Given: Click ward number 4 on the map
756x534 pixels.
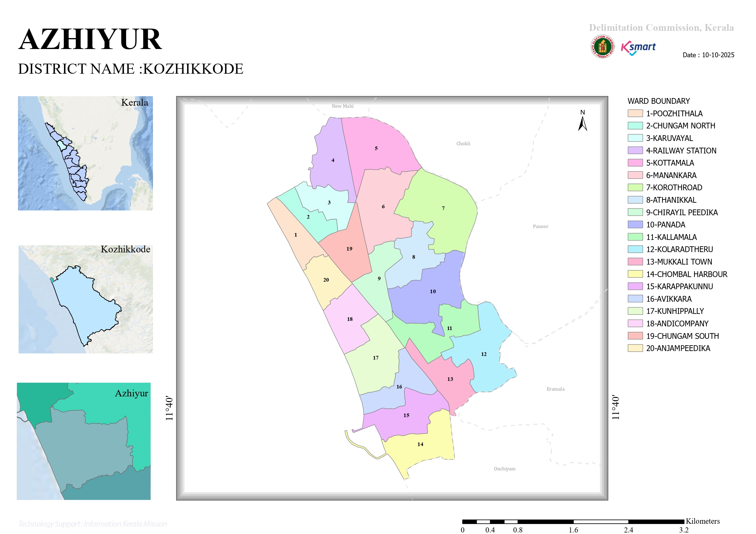Looking at the screenshot, I should tap(333, 160).
